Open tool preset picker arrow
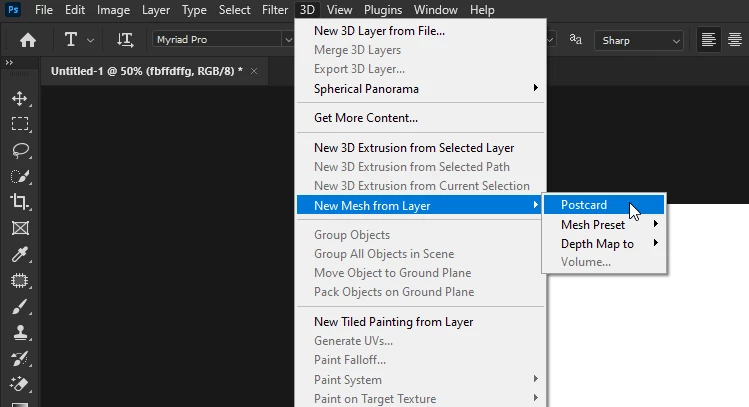Image resolution: width=749 pixels, height=407 pixels. click(90, 40)
